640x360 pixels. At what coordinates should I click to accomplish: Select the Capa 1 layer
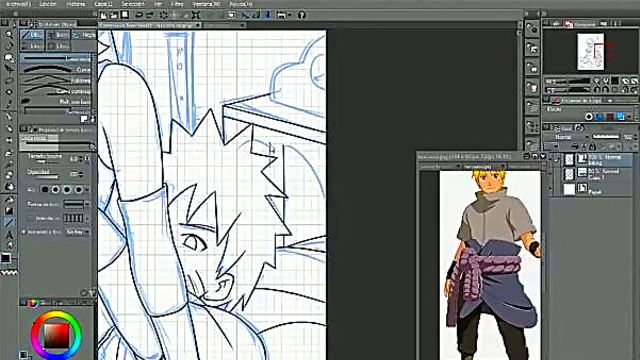point(598,174)
